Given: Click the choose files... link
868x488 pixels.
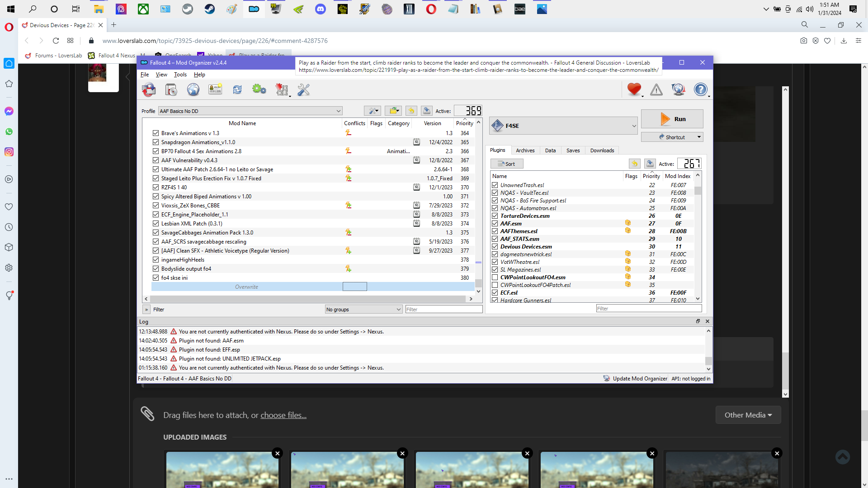Looking at the screenshot, I should click(283, 415).
